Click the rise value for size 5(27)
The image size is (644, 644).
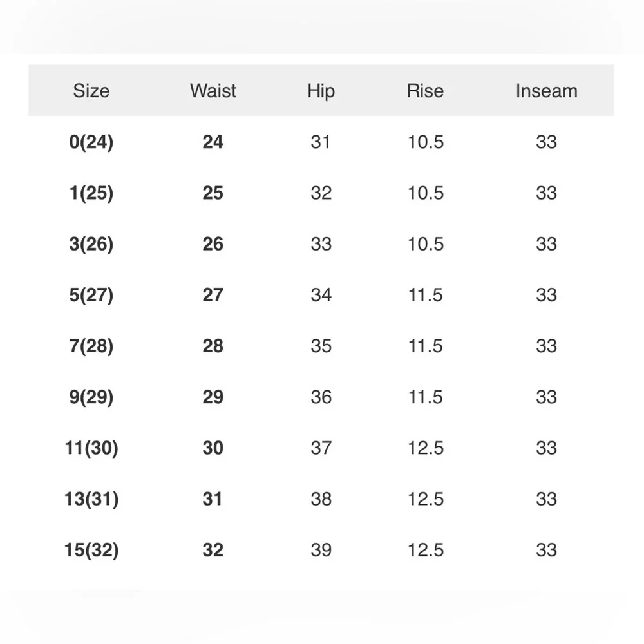425,295
